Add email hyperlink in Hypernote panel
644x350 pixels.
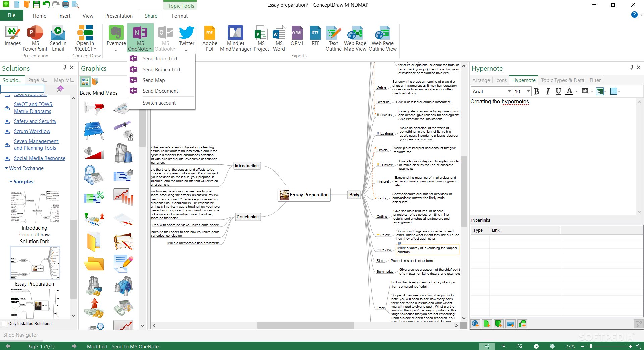coord(511,324)
